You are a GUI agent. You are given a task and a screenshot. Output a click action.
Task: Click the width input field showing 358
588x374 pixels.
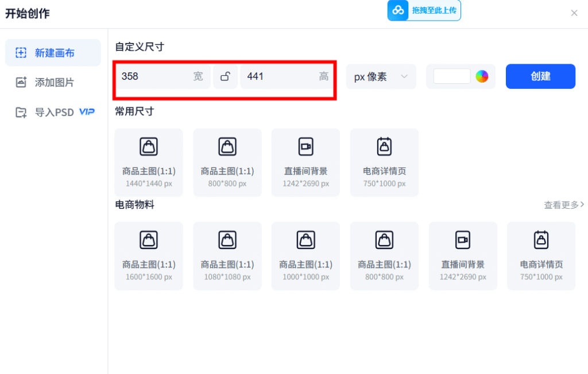(155, 76)
